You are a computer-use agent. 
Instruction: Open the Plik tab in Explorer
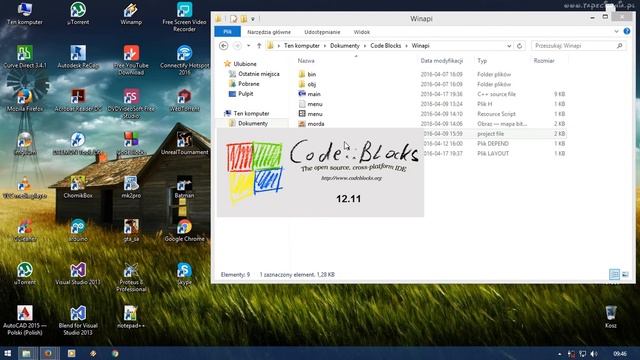tap(227, 32)
